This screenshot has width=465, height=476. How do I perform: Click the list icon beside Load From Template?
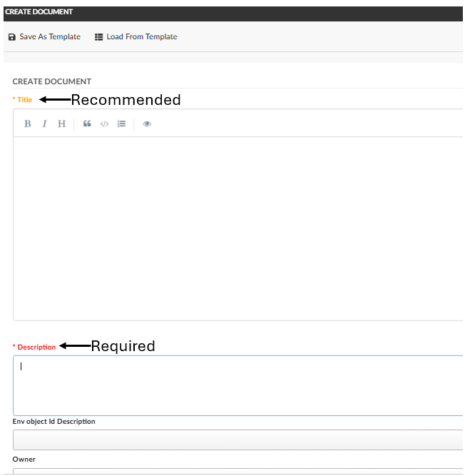(x=99, y=37)
